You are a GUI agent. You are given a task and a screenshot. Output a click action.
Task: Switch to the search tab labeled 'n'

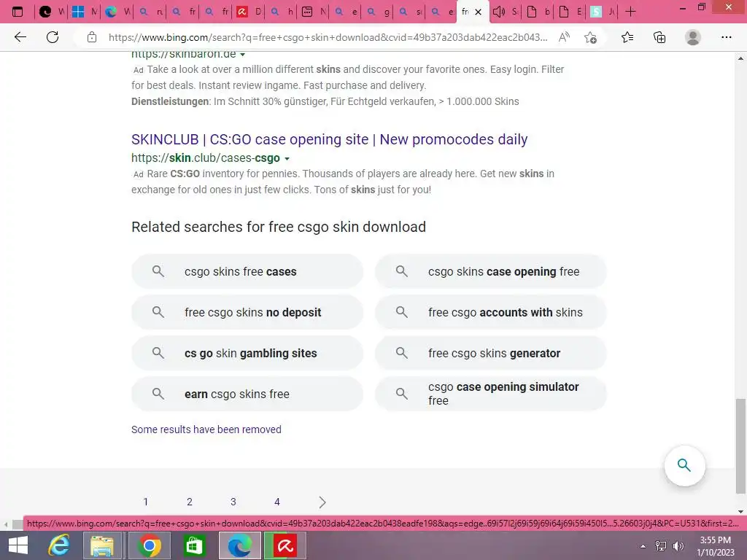point(150,12)
